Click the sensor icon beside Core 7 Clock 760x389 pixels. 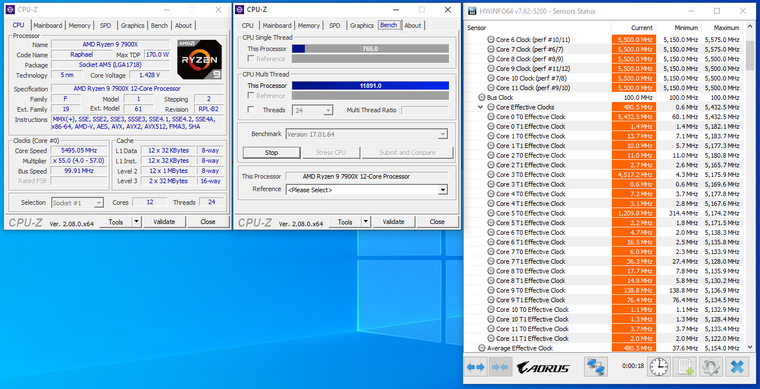point(491,49)
